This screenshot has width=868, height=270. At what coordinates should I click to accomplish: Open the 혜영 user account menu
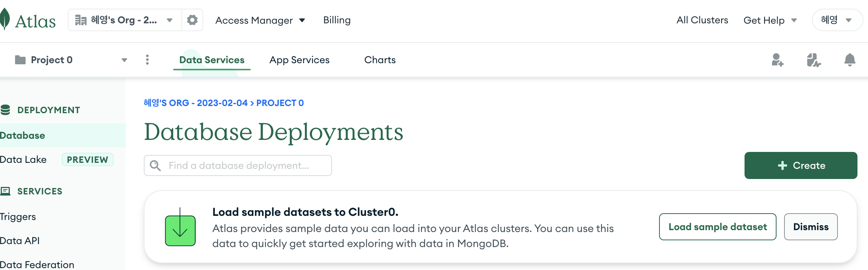click(x=838, y=20)
